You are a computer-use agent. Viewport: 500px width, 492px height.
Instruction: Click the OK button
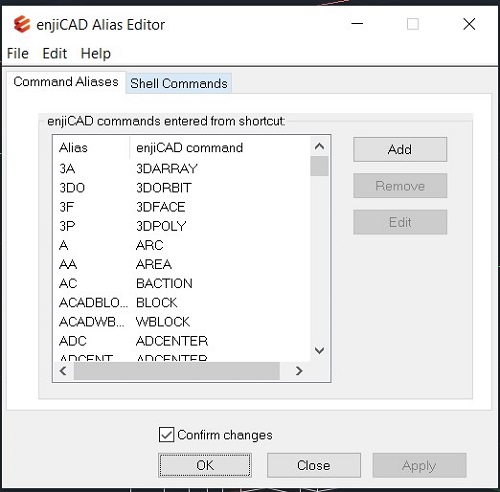point(205,465)
